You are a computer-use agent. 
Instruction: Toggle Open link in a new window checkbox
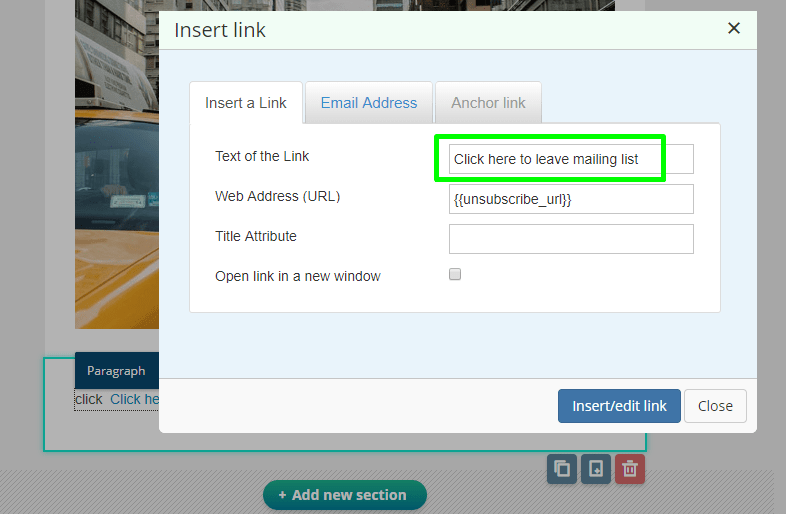pos(455,274)
